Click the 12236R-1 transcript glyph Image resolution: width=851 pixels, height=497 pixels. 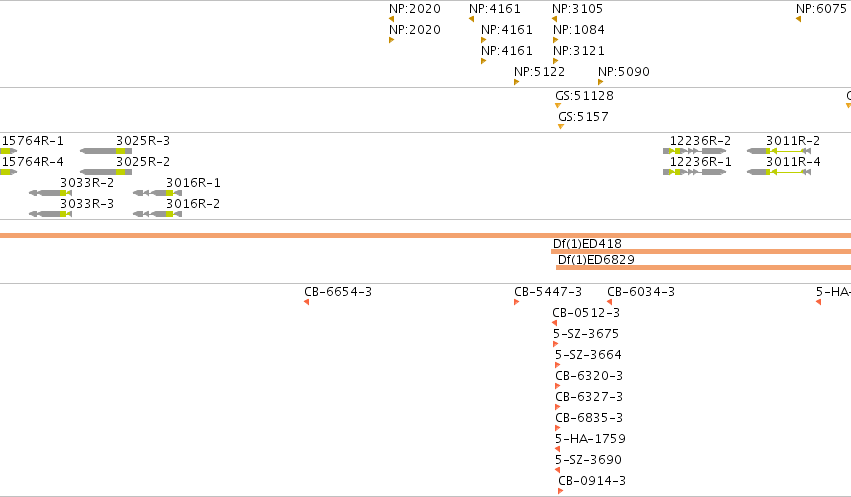[x=695, y=172]
